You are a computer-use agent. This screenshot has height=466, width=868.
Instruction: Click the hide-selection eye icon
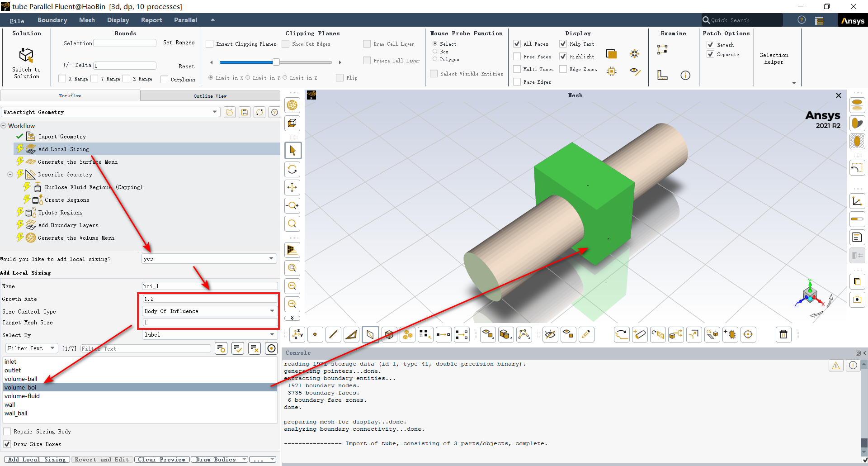pyautogui.click(x=550, y=334)
